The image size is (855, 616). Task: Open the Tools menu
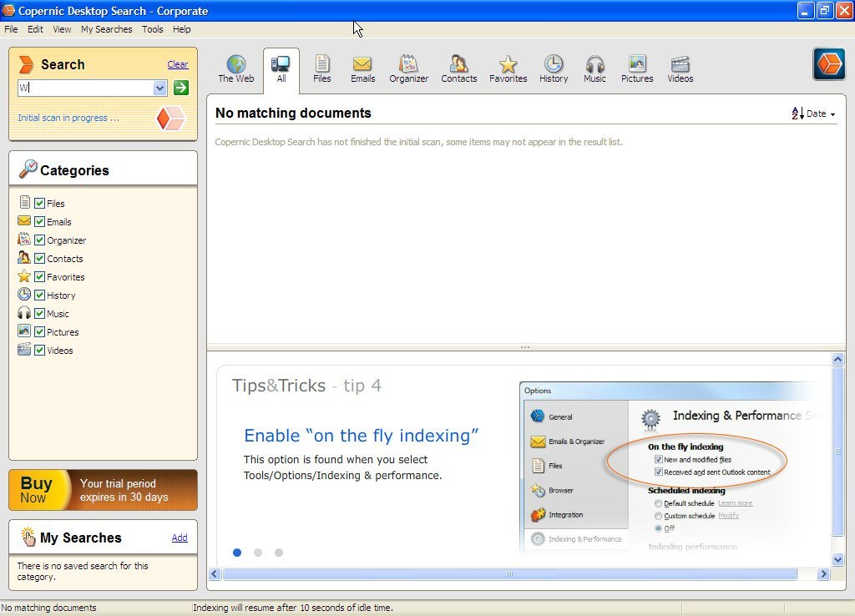(152, 28)
